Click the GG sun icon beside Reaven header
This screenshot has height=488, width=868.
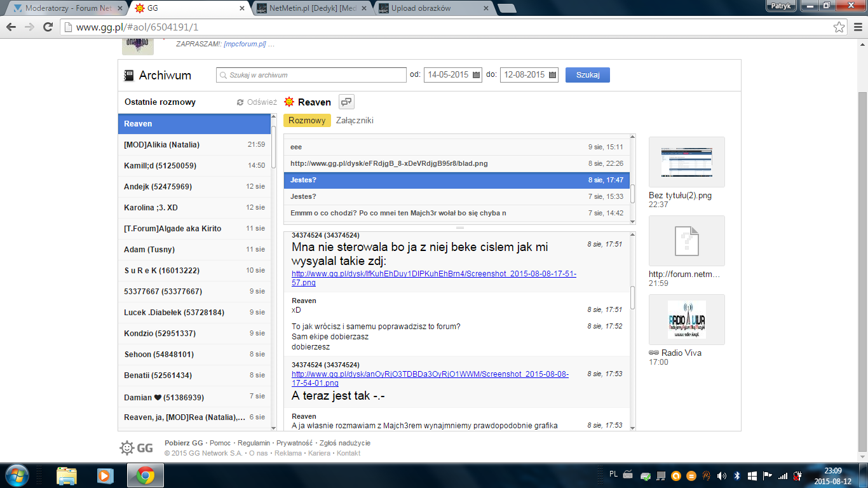[x=289, y=102]
